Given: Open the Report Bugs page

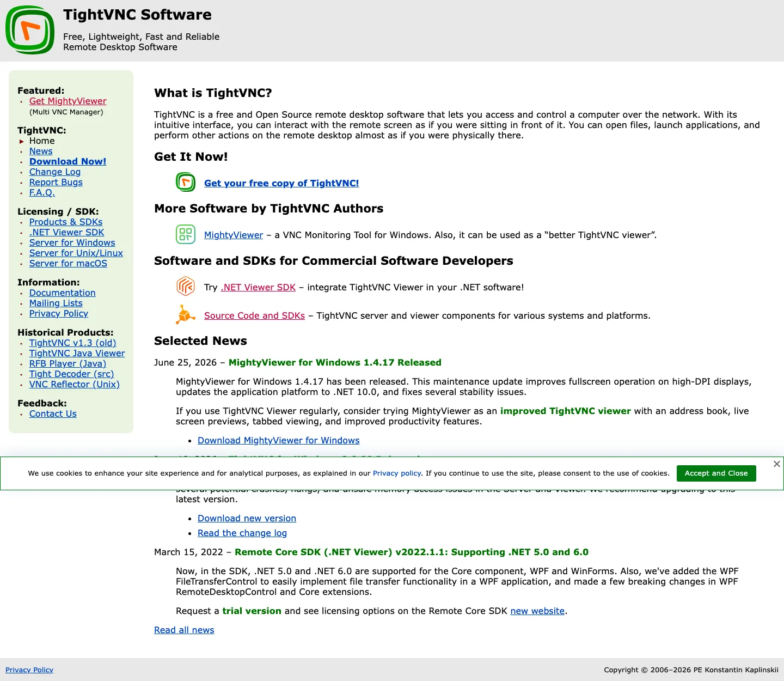Looking at the screenshot, I should (x=56, y=182).
